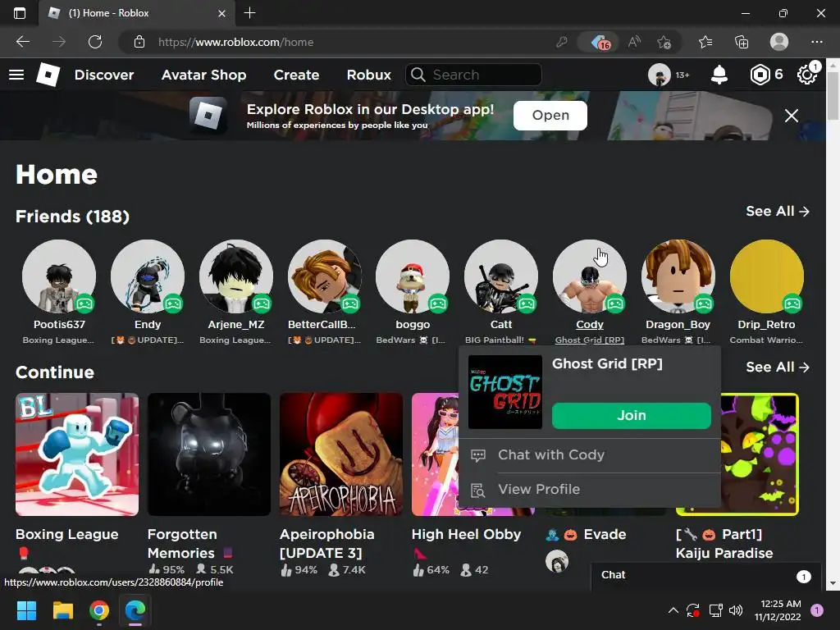Open the Ghost Grid [RP] link under Cody
Viewport: 840px width, 630px height.
[589, 340]
